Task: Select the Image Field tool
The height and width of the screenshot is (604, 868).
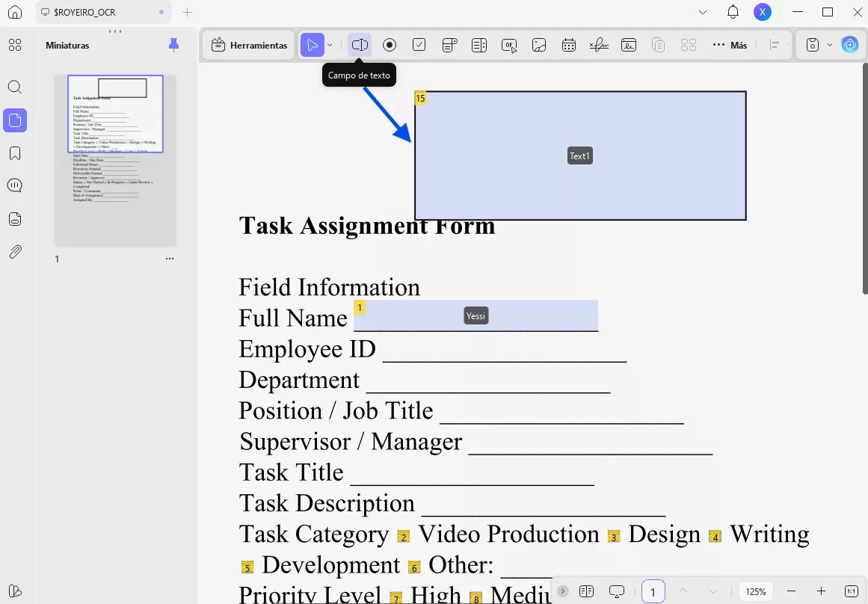Action: [x=539, y=45]
